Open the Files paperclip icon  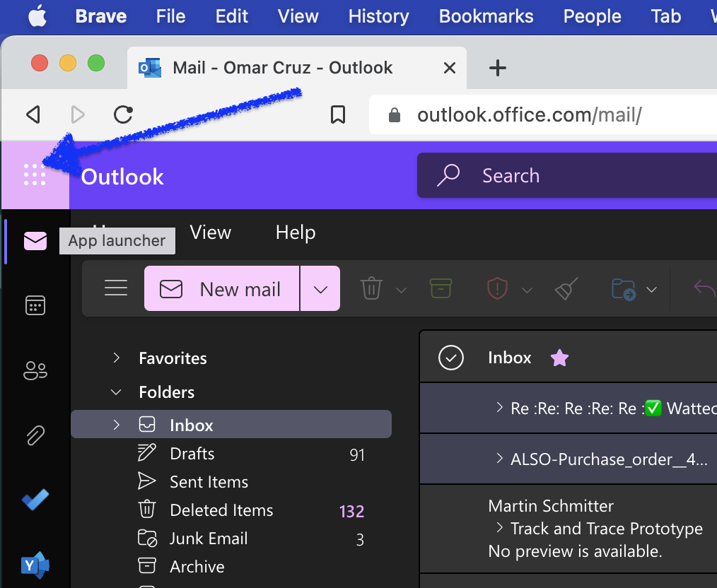(x=35, y=435)
